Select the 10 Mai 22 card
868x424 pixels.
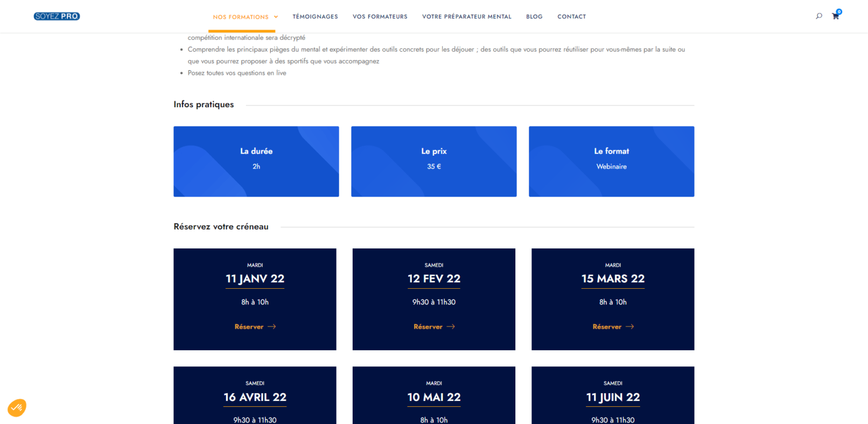click(433, 397)
